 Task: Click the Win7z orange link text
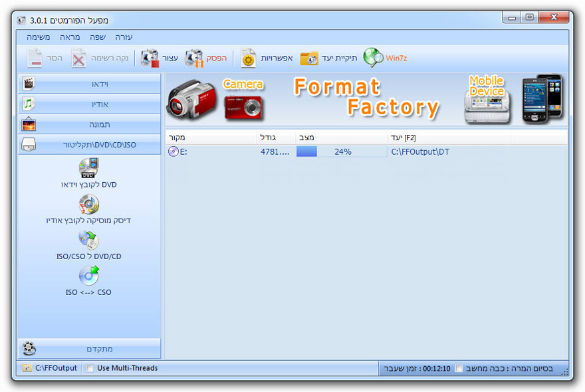pyautogui.click(x=396, y=58)
